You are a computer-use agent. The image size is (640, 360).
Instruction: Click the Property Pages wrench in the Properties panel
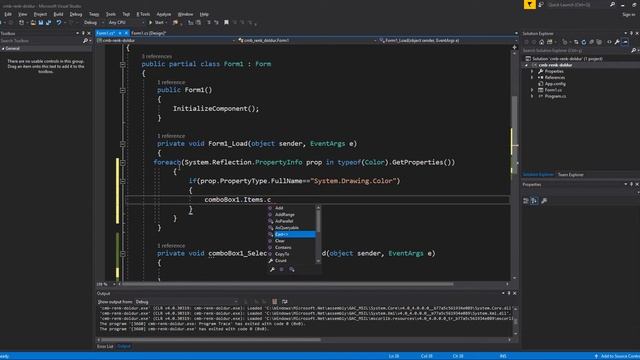tap(544, 201)
